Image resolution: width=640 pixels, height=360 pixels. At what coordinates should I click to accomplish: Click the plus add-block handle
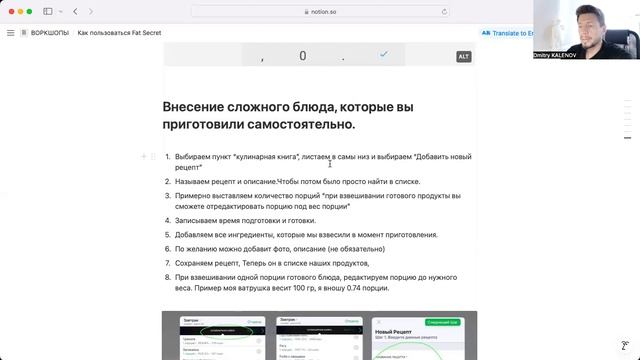click(144, 156)
